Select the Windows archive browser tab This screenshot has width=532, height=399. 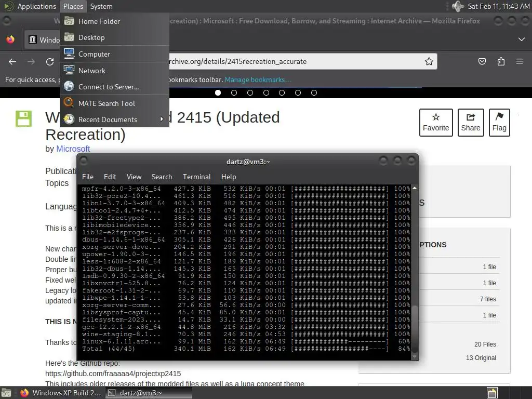click(42, 39)
